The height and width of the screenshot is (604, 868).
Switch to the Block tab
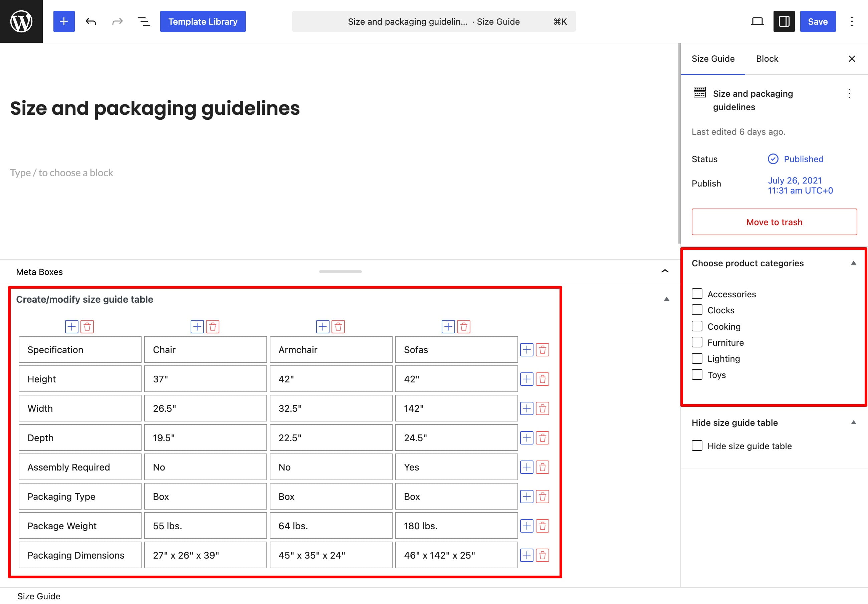tap(767, 59)
